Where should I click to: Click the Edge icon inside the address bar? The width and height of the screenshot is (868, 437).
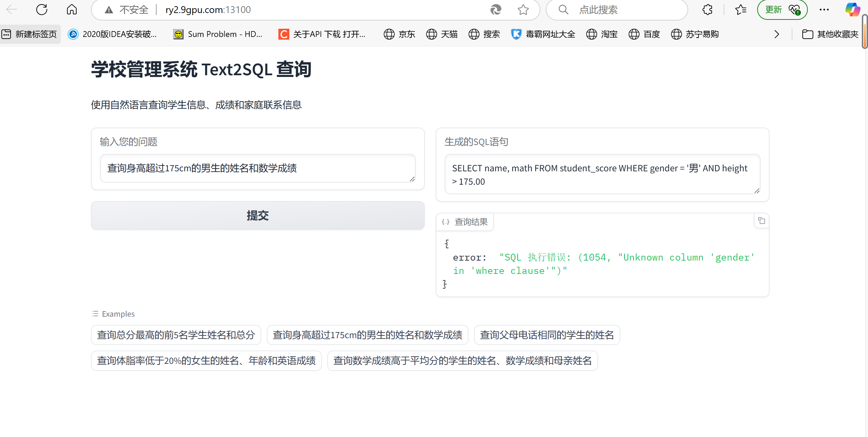tap(496, 10)
